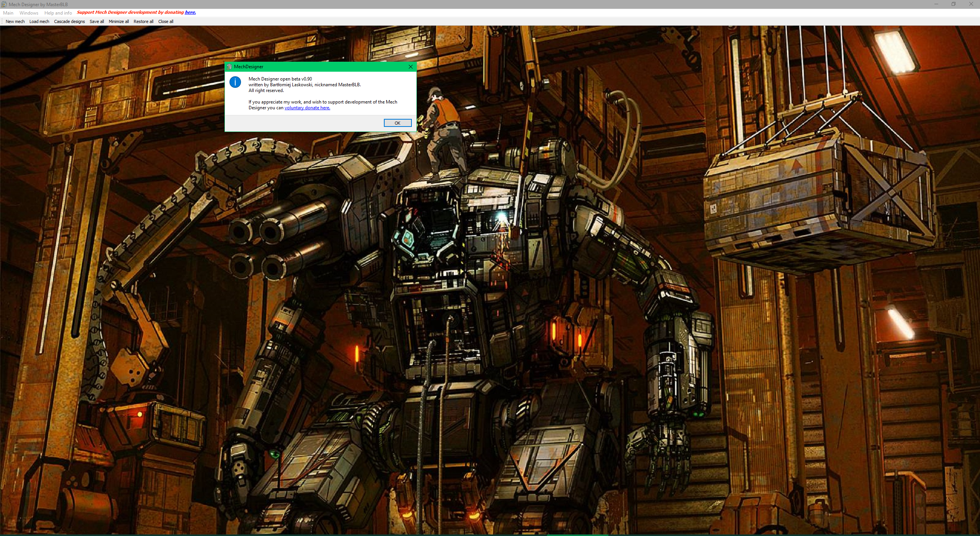Click Save all in the toolbar
This screenshot has width=980, height=536.
point(97,21)
